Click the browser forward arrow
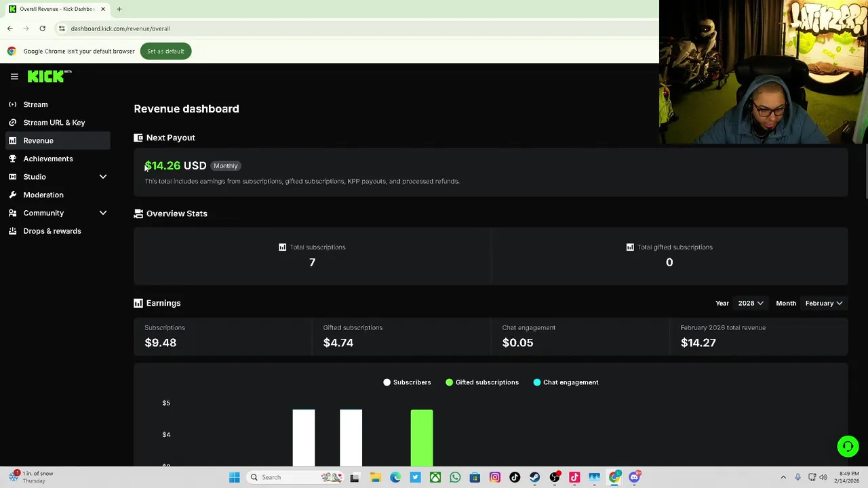 (26, 28)
